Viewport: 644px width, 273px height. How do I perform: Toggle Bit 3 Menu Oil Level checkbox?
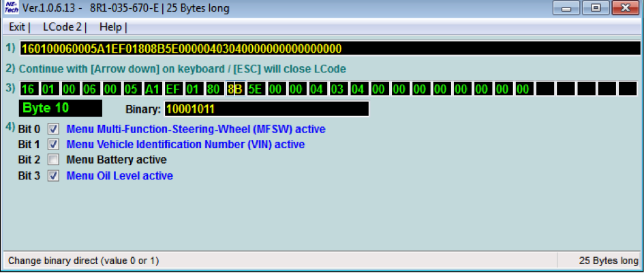[53, 176]
